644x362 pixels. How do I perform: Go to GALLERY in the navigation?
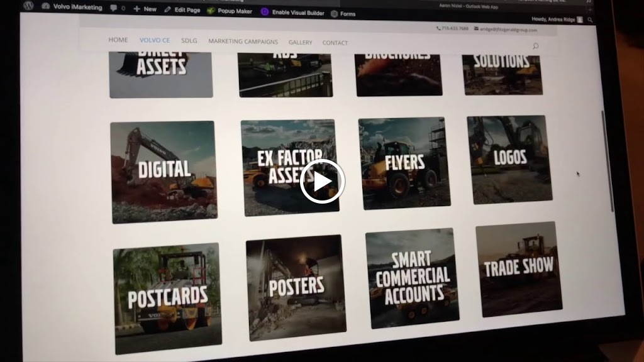tap(300, 42)
